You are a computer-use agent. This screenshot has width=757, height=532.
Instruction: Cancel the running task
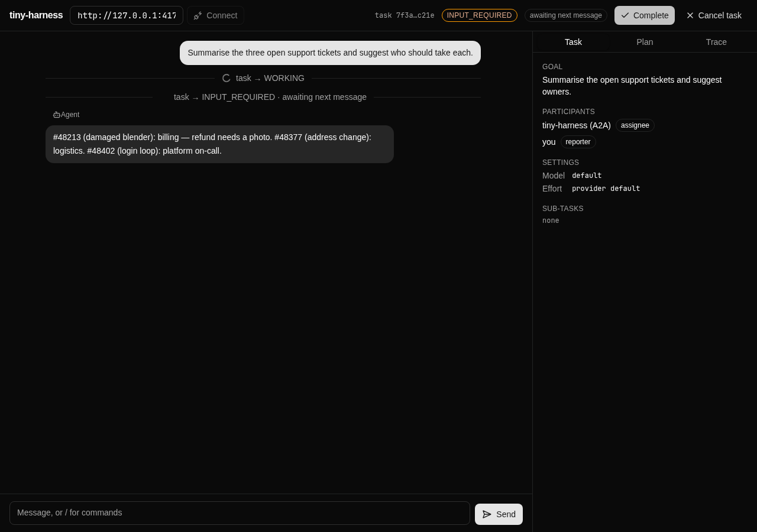[714, 15]
